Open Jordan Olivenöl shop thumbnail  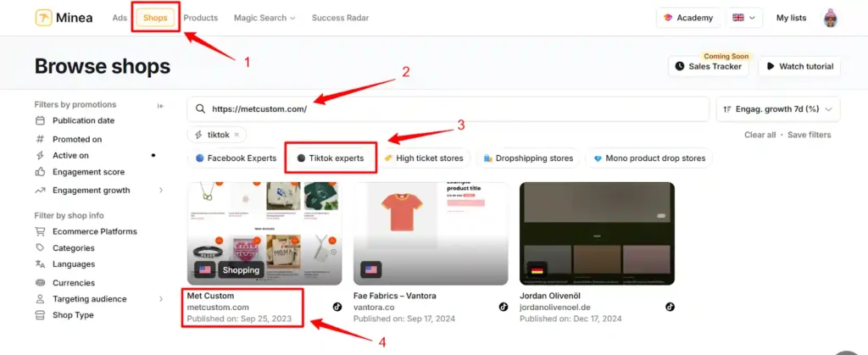coord(598,233)
